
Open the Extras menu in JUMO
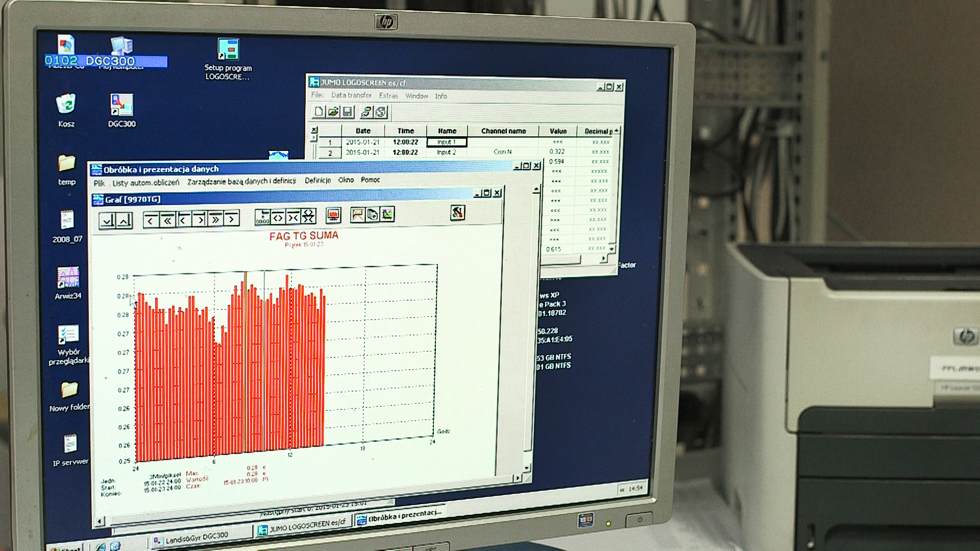click(x=388, y=95)
